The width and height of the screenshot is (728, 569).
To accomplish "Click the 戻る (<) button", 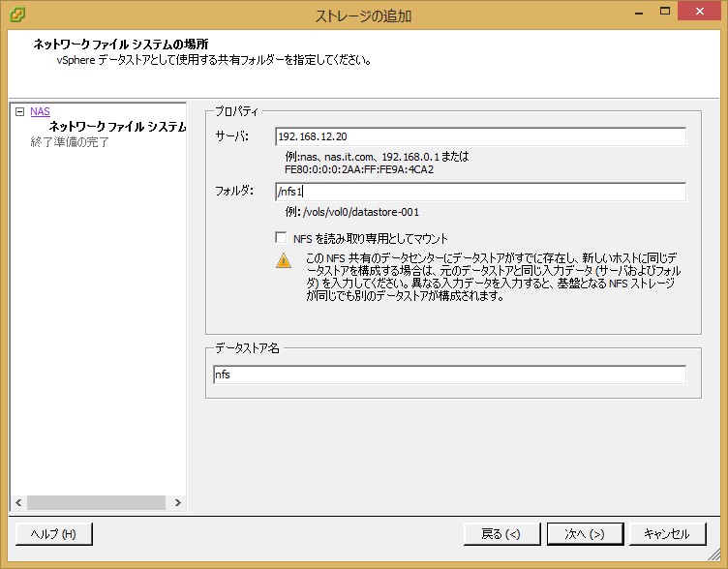I will coord(501,534).
